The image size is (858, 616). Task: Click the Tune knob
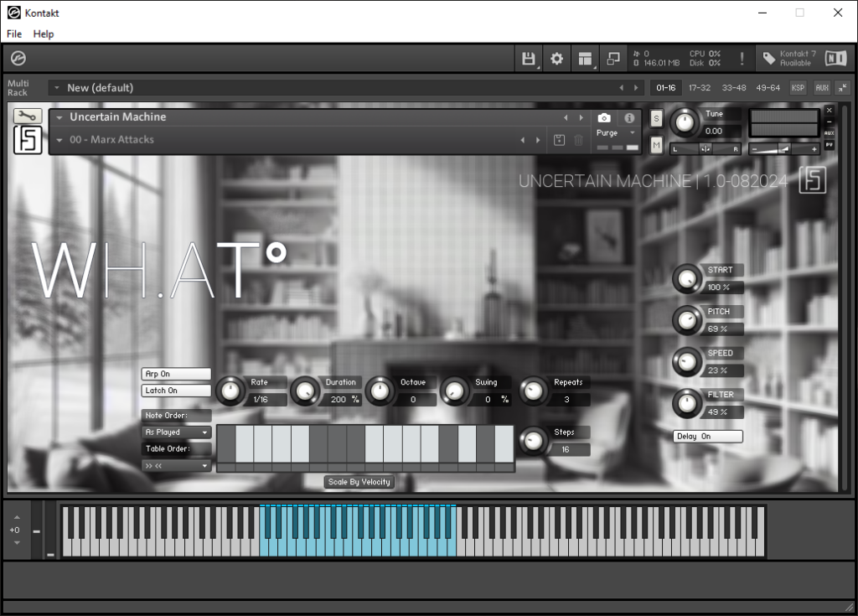tap(684, 122)
